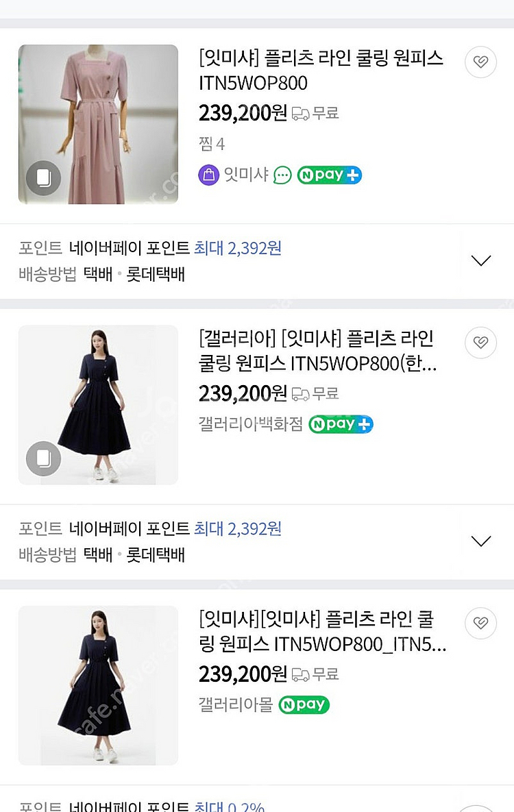Toggle wishlist heart on third dress listing
The height and width of the screenshot is (812, 514).
tap(480, 623)
